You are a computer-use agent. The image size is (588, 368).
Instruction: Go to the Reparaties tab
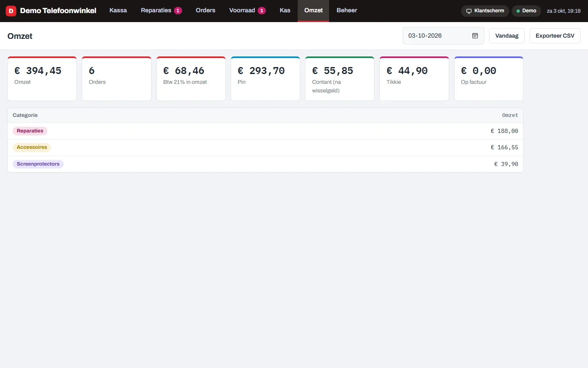(161, 11)
